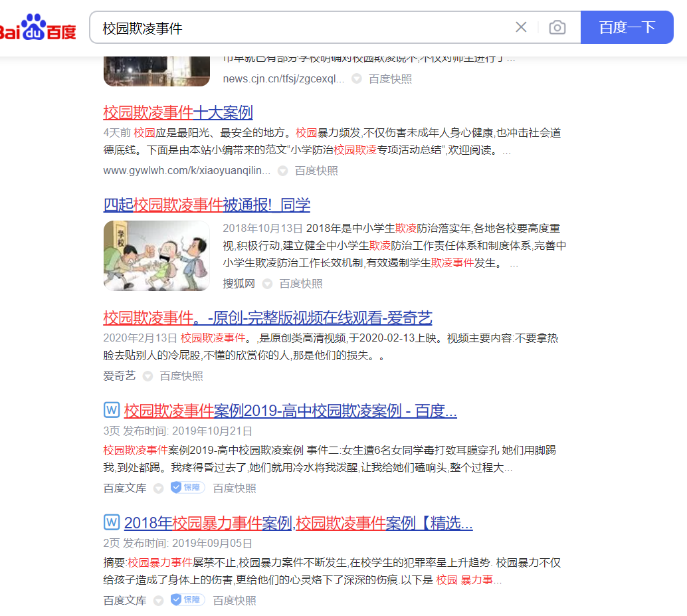Open 百度快照 for 2018年校园暴力事件 result
687x616 pixels.
point(235,601)
